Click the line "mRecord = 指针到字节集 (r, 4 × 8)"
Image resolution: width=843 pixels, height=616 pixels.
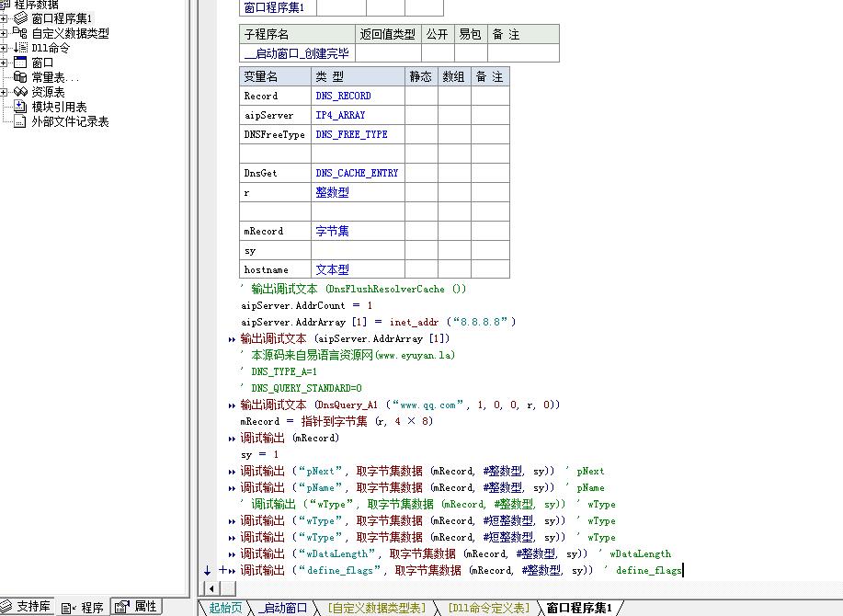tap(336, 421)
